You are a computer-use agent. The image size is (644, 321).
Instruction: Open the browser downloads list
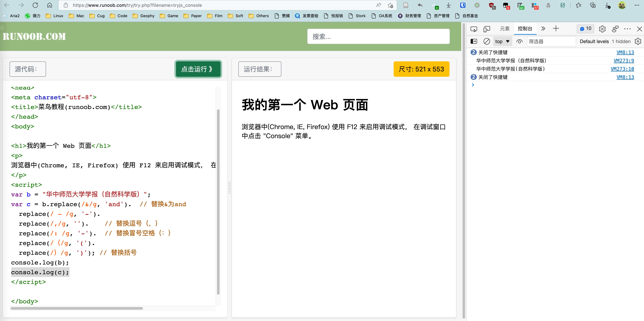pyautogui.click(x=448, y=5)
